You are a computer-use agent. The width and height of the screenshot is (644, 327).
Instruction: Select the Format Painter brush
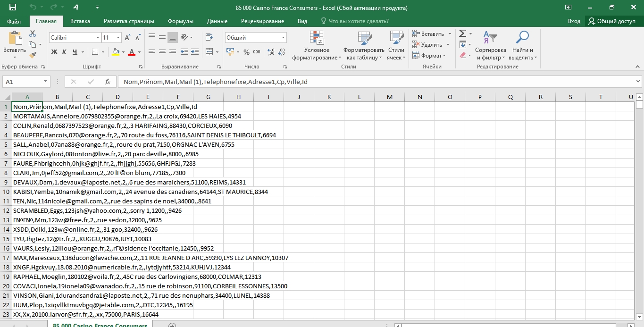pyautogui.click(x=33, y=55)
